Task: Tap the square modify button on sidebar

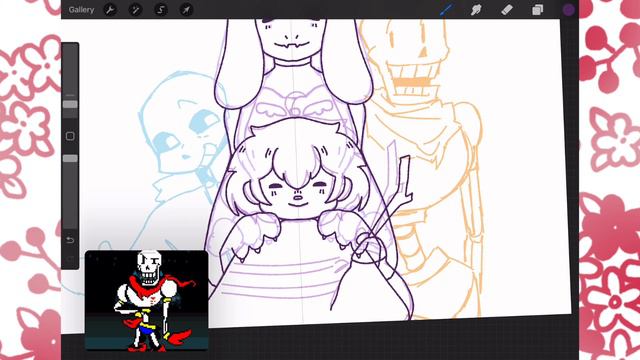Action: click(x=70, y=136)
